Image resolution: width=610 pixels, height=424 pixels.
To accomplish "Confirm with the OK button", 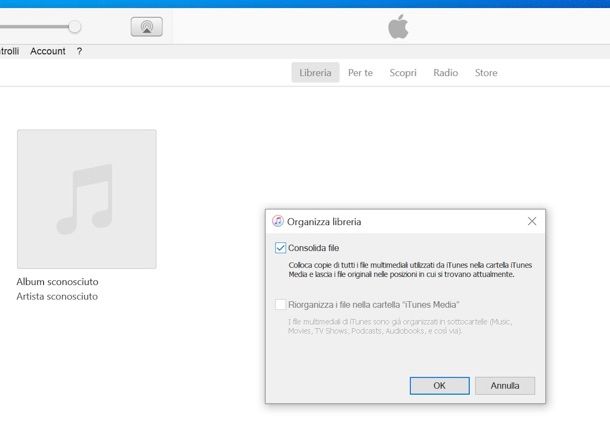I will (x=440, y=385).
